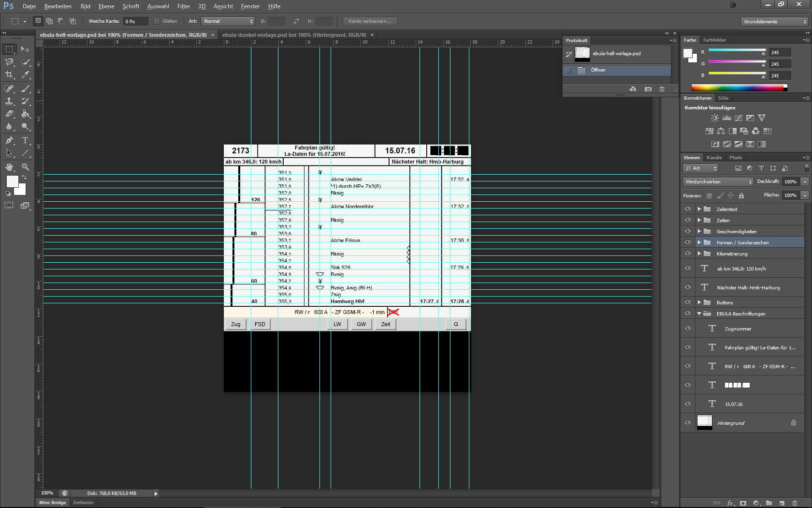Select the Horizontal Type tool

[25, 140]
